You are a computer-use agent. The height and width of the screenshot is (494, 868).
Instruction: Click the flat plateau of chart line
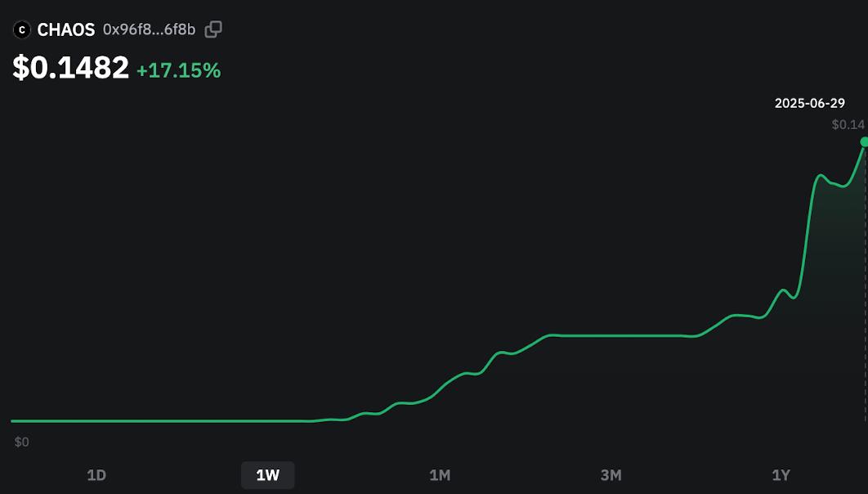click(x=620, y=335)
